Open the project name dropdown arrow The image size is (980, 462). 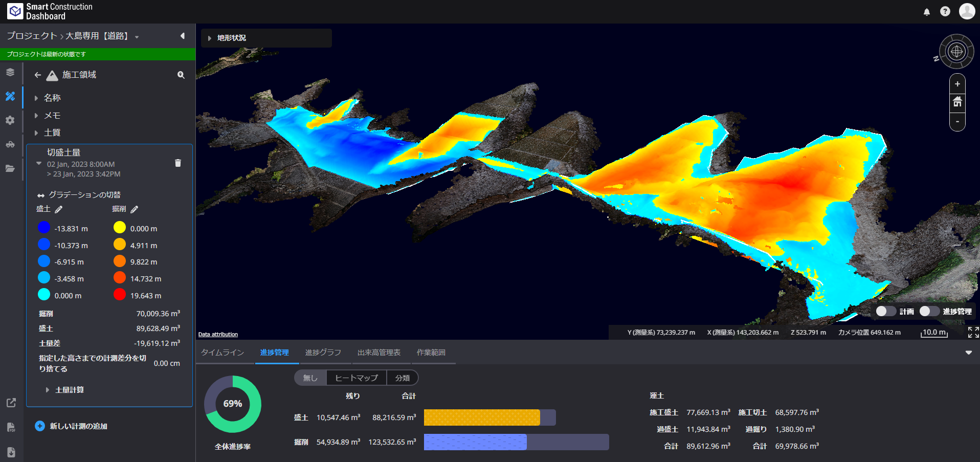click(x=137, y=37)
